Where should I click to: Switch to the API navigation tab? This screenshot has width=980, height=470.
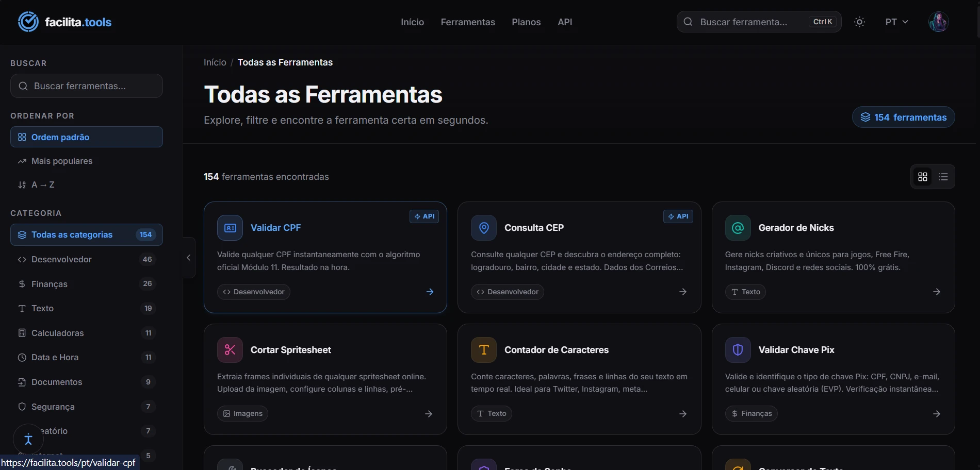pyautogui.click(x=565, y=22)
